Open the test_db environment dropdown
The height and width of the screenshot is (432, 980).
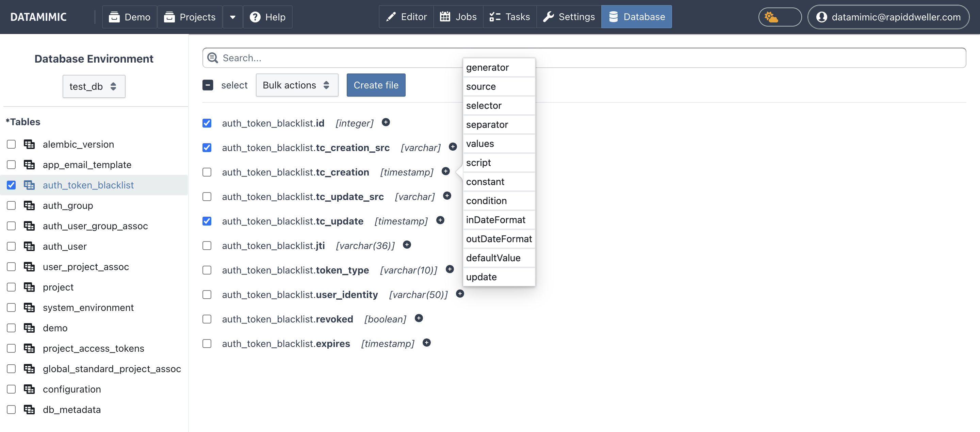coord(94,86)
